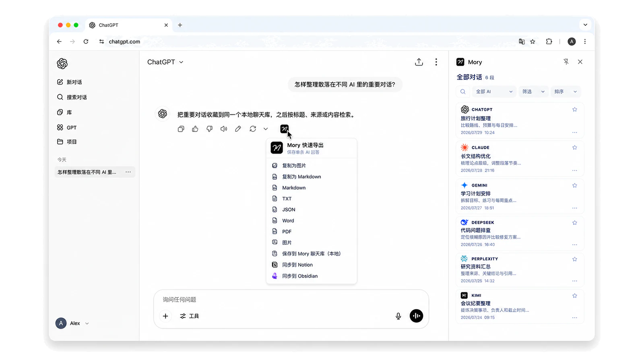Choose 保存到 Mory 聊天库（本地）
The image size is (644, 362).
point(312,254)
